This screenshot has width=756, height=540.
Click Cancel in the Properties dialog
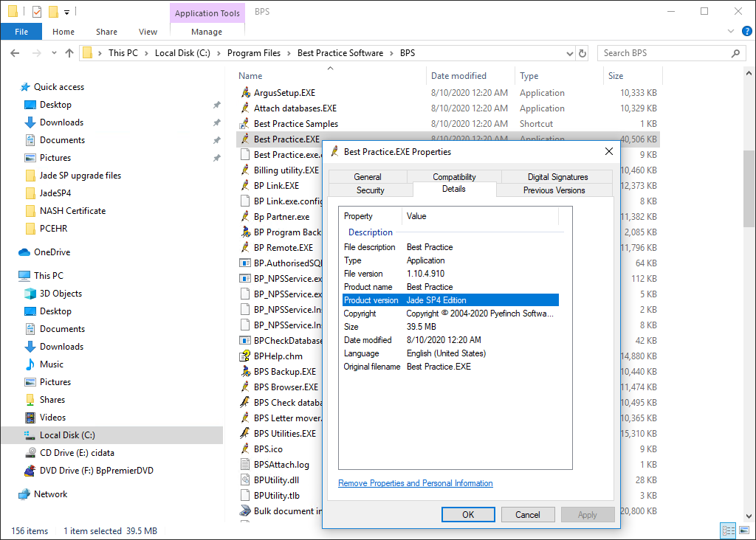527,514
